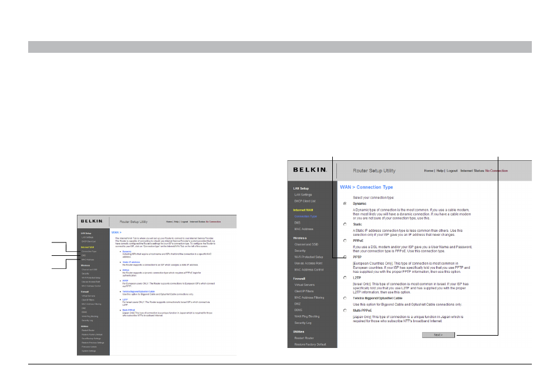The image size is (560, 392).
Task: Open Static IP address link on WAN overview page
Action: 131,262
